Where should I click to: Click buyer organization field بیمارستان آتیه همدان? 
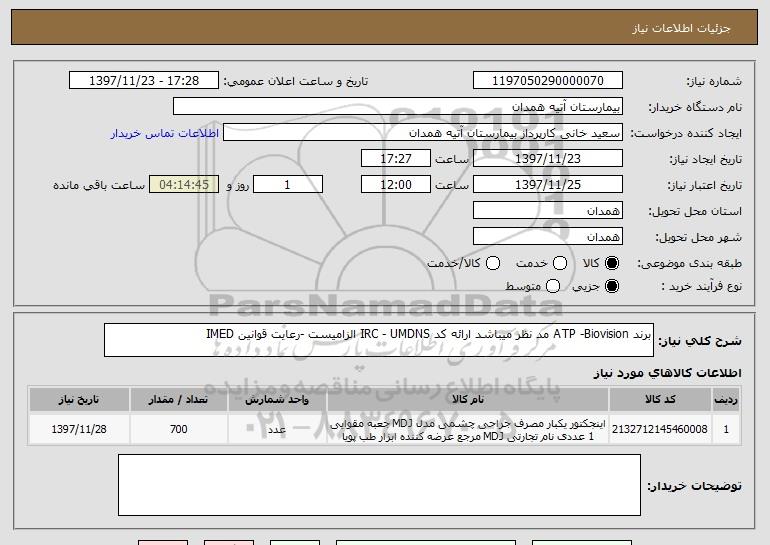pos(398,107)
